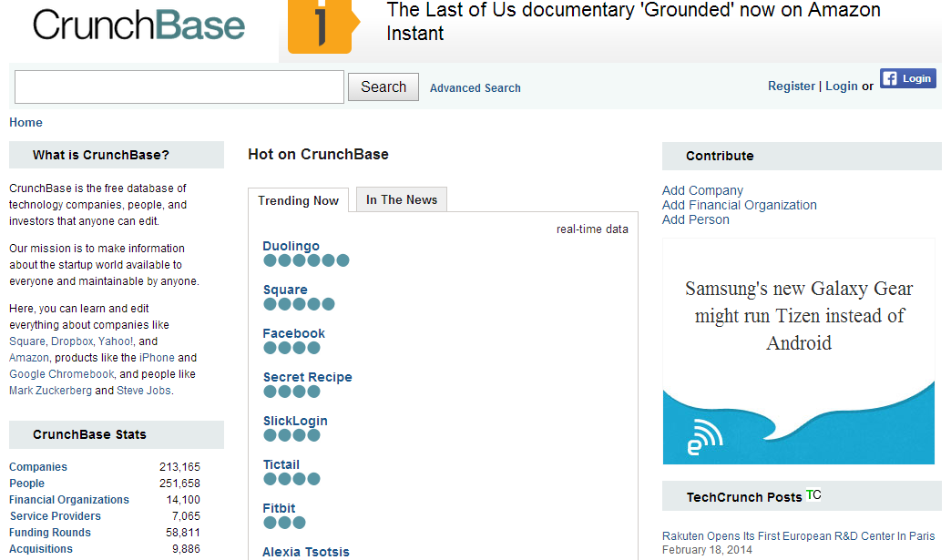Screen dimensions: 951x560
Task: Open the Fitbit trending entry
Action: (279, 508)
